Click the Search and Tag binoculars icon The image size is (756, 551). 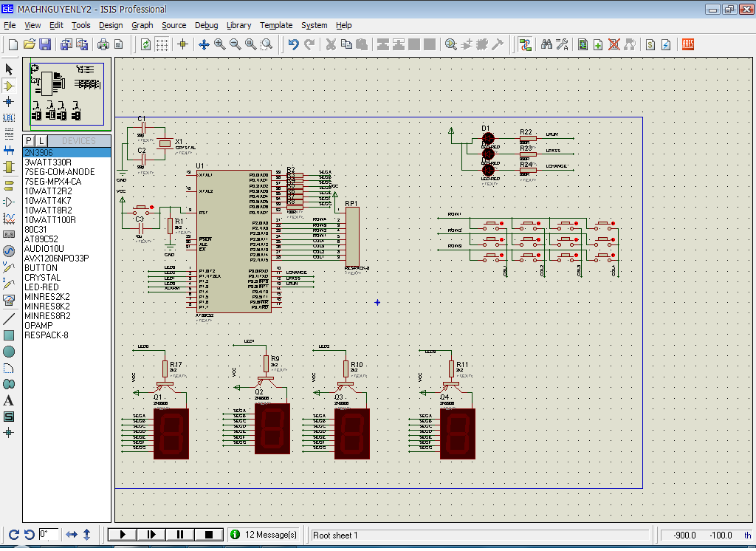[x=546, y=44]
